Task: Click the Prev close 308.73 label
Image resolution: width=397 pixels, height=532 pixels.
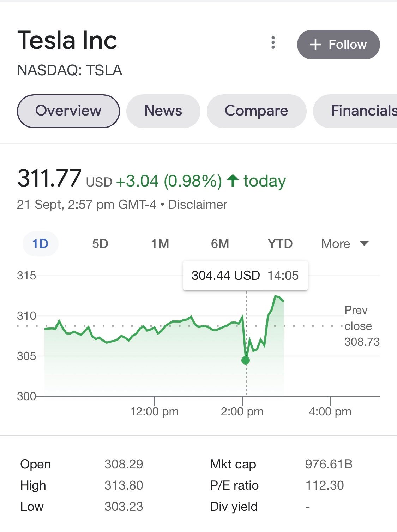Action: [x=361, y=326]
